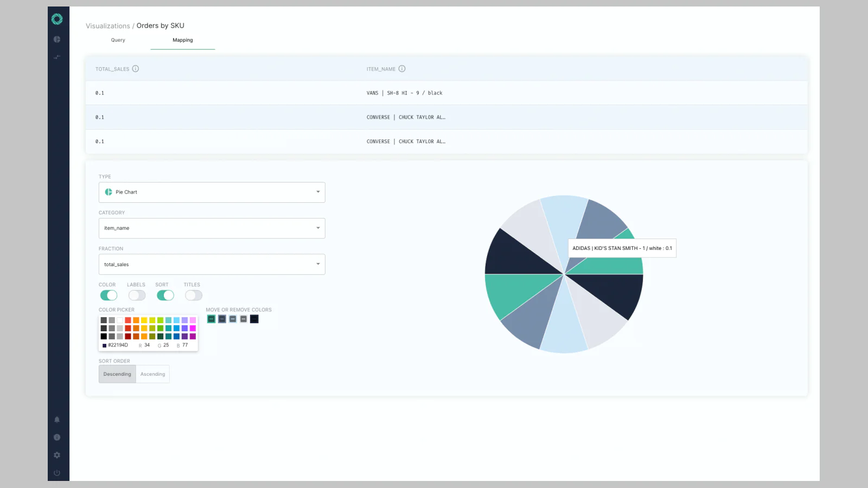Image resolution: width=868 pixels, height=488 pixels.
Task: Open the arrows integrations icon in sidebar
Action: click(x=57, y=57)
